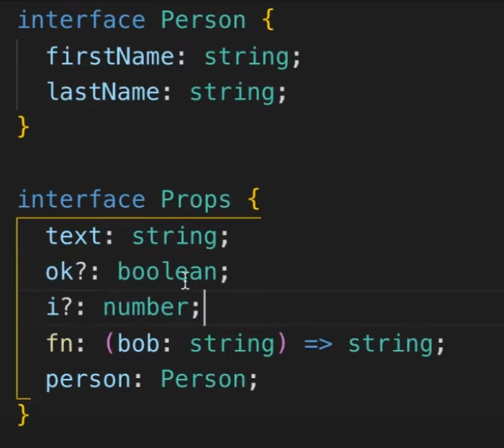Click the string return type of fn
The image size is (504, 448).
coord(391,345)
